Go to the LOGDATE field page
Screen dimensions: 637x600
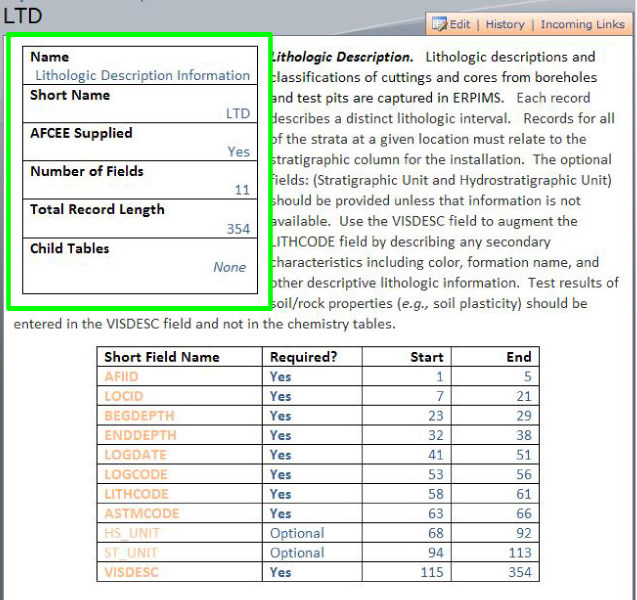pyautogui.click(x=133, y=455)
